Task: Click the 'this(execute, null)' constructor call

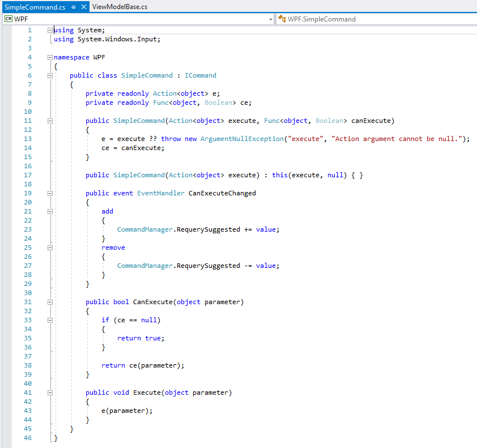Action: pos(309,175)
